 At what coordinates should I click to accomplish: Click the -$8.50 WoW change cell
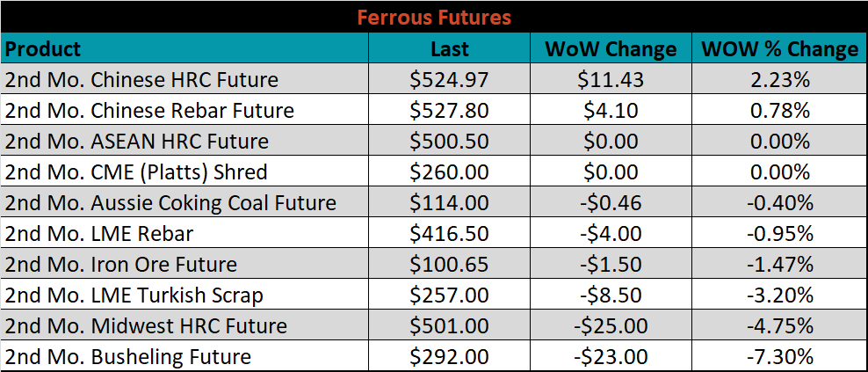pyautogui.click(x=611, y=295)
